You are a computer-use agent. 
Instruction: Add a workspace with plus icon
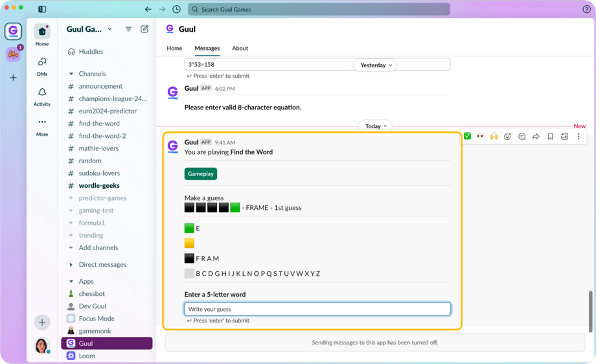click(x=14, y=78)
